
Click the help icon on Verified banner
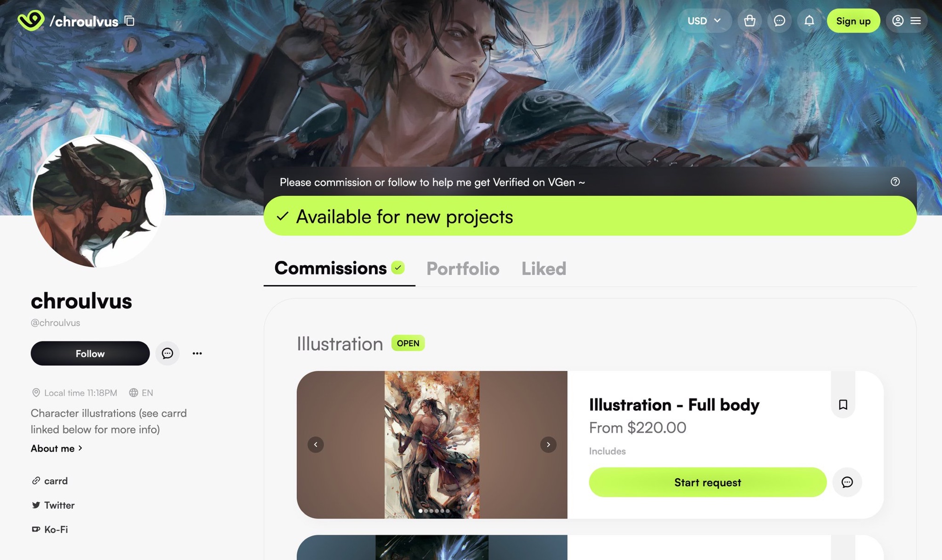point(895,182)
